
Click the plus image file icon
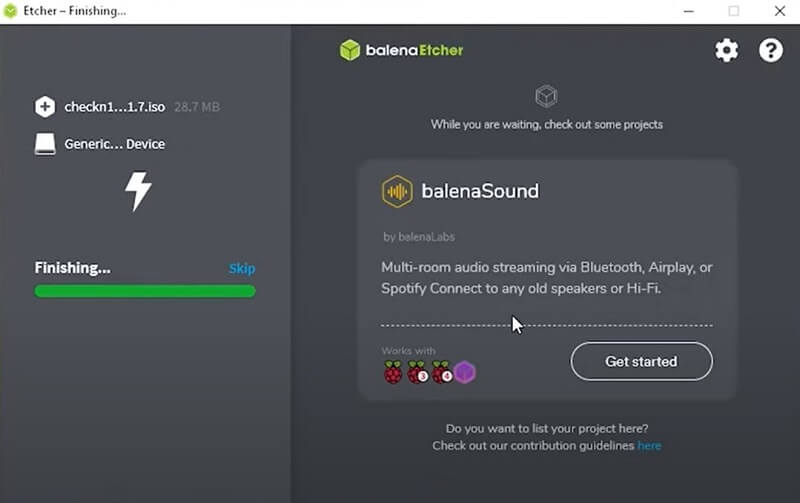pos(45,107)
